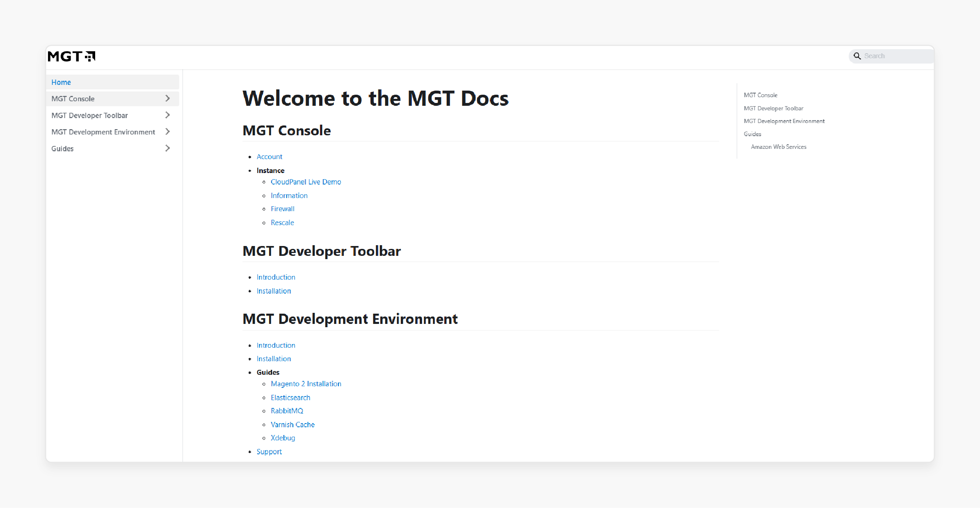
Task: Click the 'MGT Developer Toolbar' section heading
Action: (x=322, y=251)
